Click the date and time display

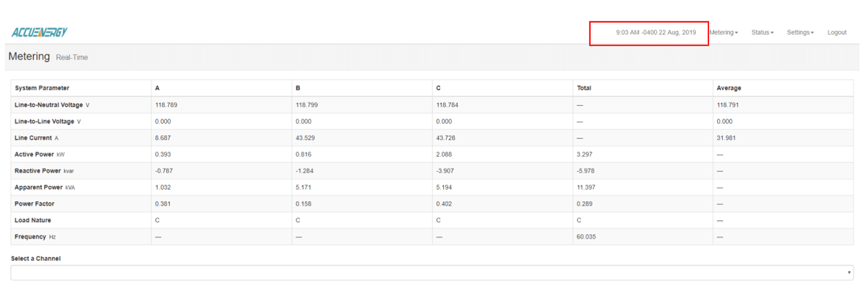(x=655, y=32)
